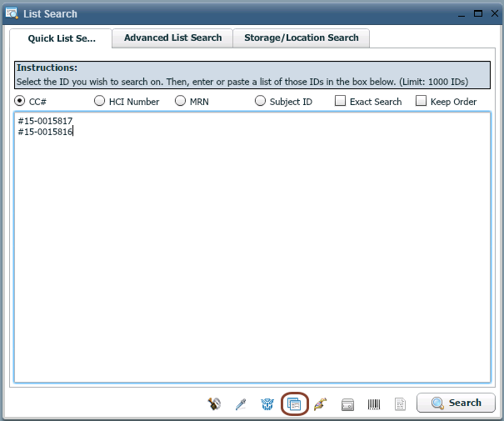Enable the Exact Search checkbox
The height and width of the screenshot is (421, 504).
(340, 101)
